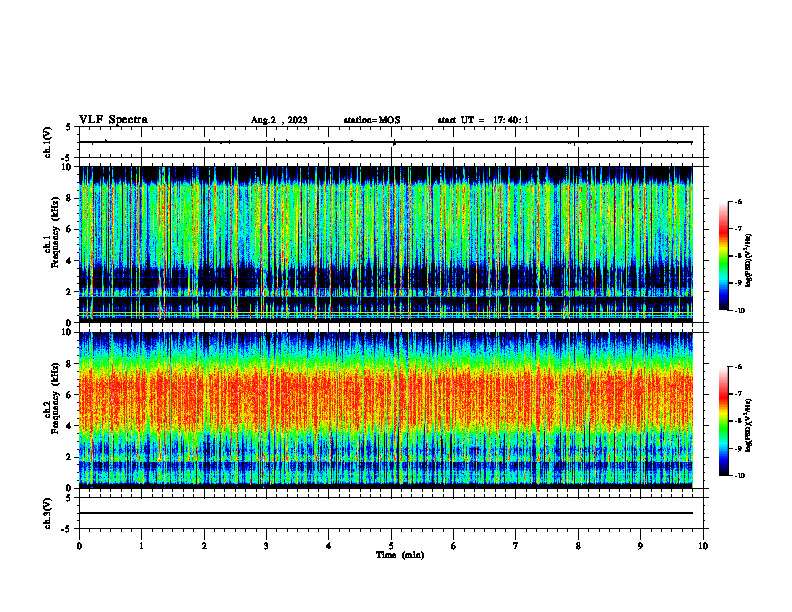Click the -10 label on ch.2 colour bar
The image size is (792, 612).
coord(739,476)
